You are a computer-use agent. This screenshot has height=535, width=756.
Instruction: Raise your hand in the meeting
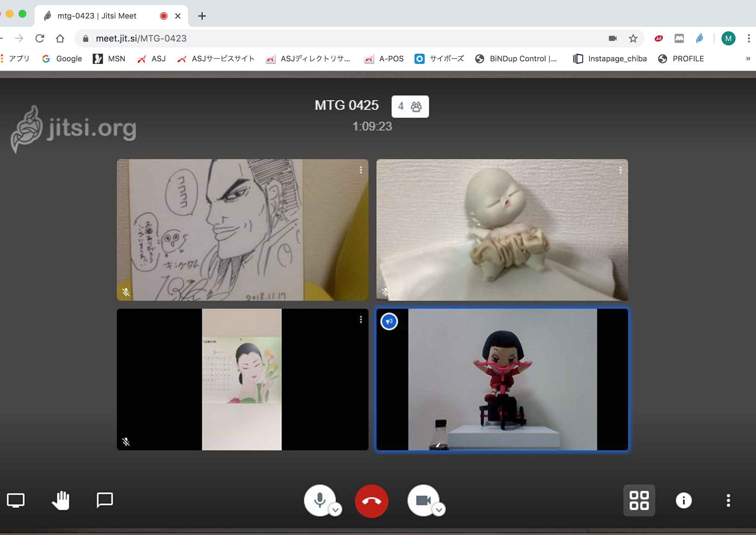[61, 500]
